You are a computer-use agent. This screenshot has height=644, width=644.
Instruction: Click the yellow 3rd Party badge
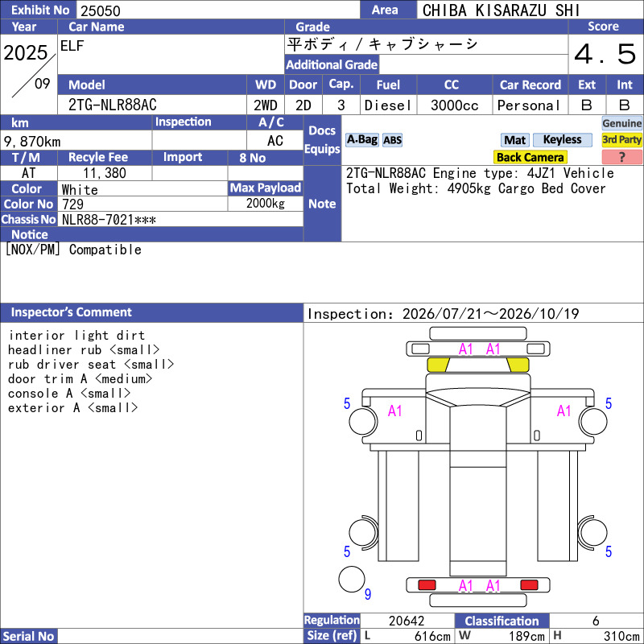621,140
